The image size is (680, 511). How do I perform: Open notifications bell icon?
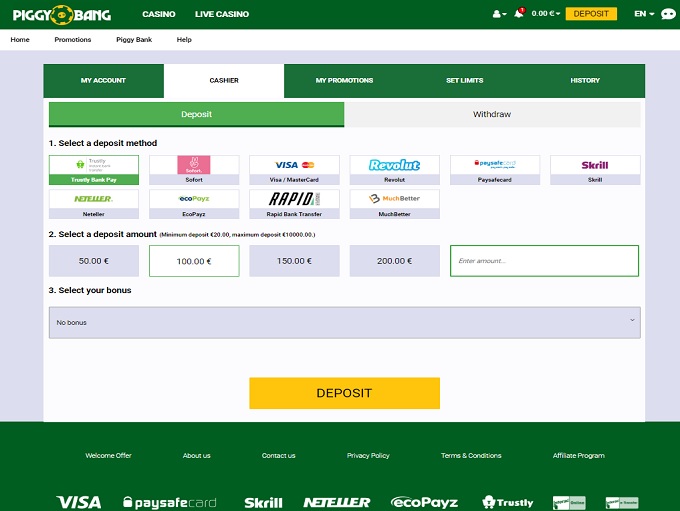(x=519, y=14)
